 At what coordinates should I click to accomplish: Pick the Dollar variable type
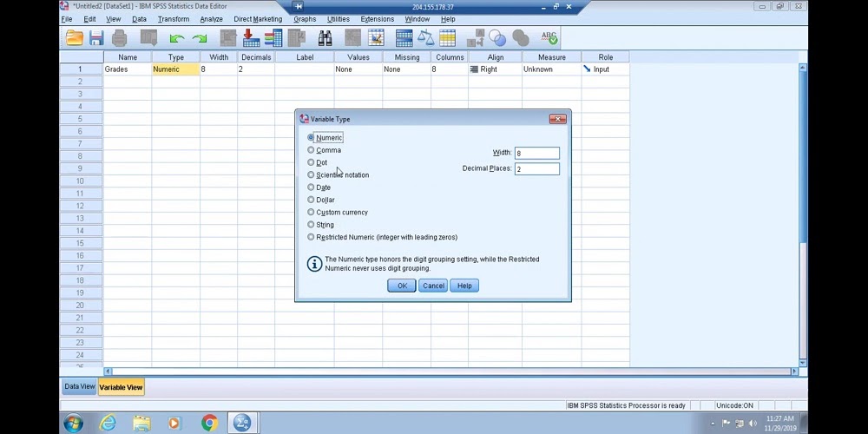pos(311,200)
